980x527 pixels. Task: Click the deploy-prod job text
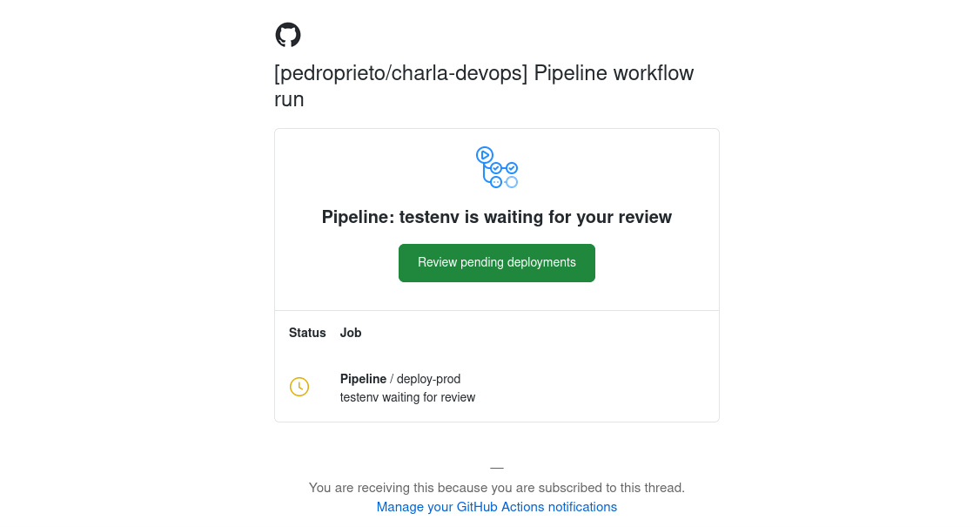428,379
